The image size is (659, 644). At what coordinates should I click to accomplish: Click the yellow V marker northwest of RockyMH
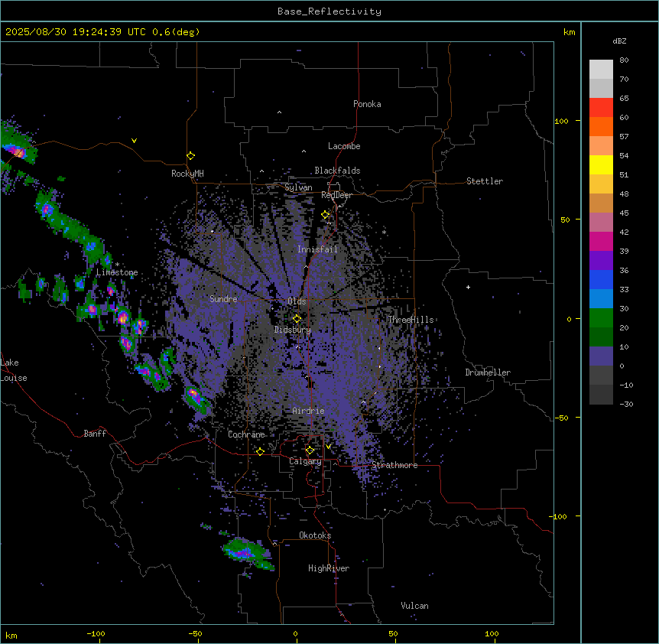click(134, 141)
